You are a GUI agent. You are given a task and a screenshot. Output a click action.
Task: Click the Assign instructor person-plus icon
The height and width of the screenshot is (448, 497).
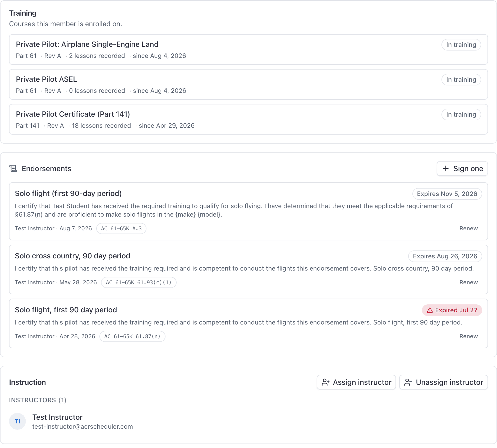pos(325,382)
